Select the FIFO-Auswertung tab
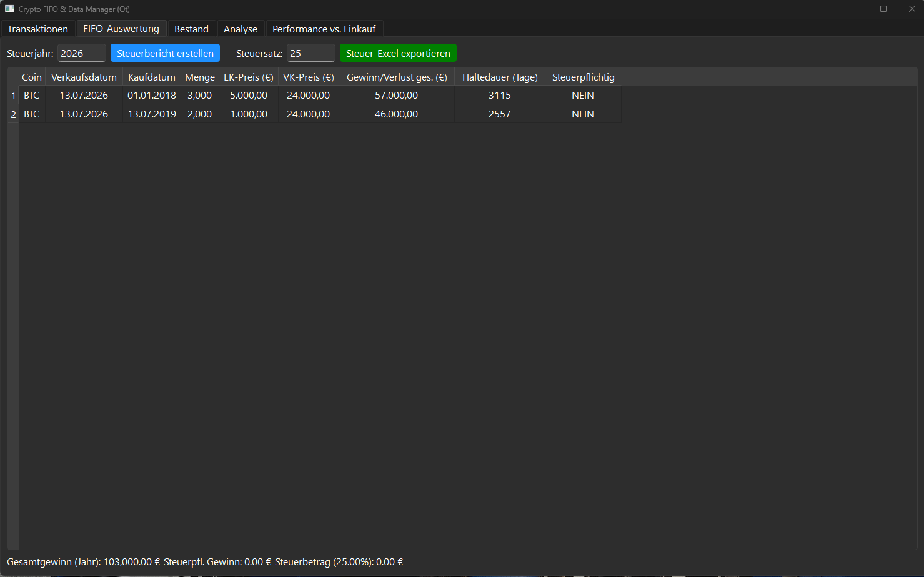Viewport: 924px width, 577px height. coord(121,29)
